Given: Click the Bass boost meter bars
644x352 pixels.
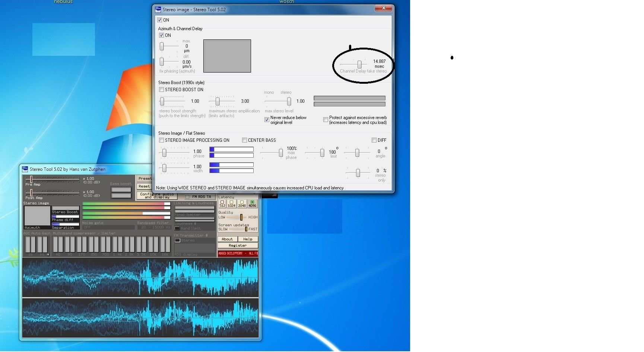Looking at the screenshot, I should click(121, 192).
